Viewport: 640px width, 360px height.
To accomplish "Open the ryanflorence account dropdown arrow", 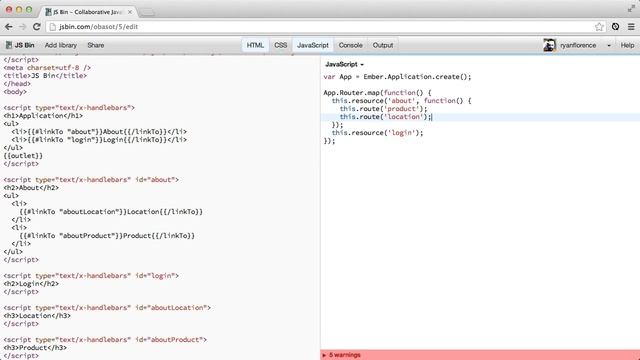I will [609, 45].
